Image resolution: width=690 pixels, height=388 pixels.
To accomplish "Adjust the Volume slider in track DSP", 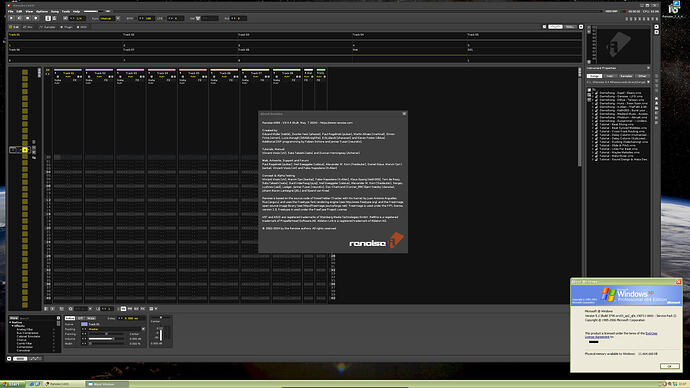I will (106, 339).
